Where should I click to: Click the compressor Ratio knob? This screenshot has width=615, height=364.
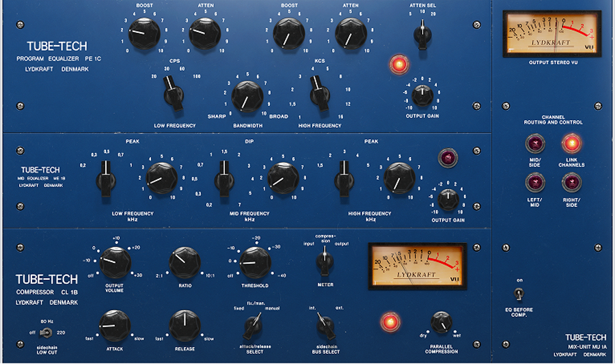(184, 262)
